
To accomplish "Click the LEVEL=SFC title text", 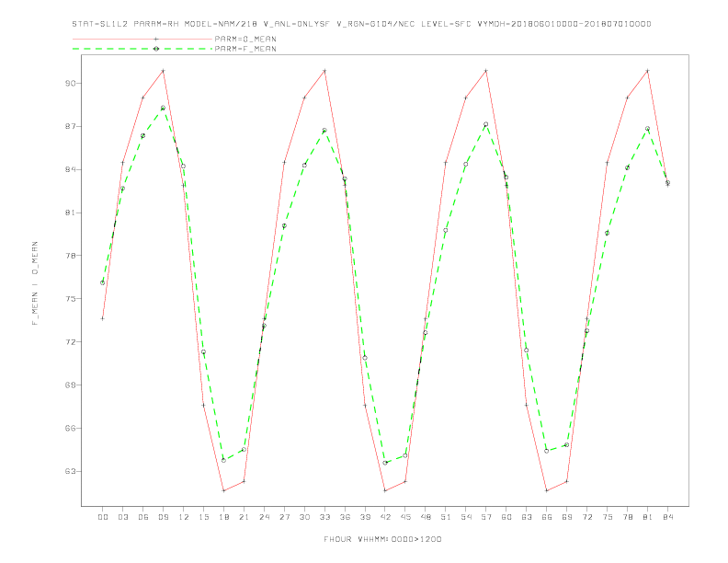I will (x=446, y=24).
